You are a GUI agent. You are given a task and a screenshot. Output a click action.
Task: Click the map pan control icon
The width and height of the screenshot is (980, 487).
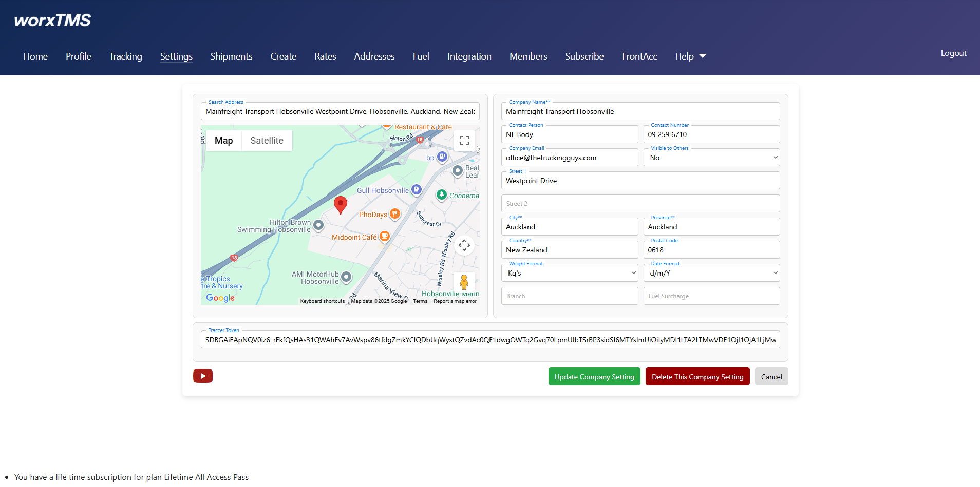tap(464, 245)
